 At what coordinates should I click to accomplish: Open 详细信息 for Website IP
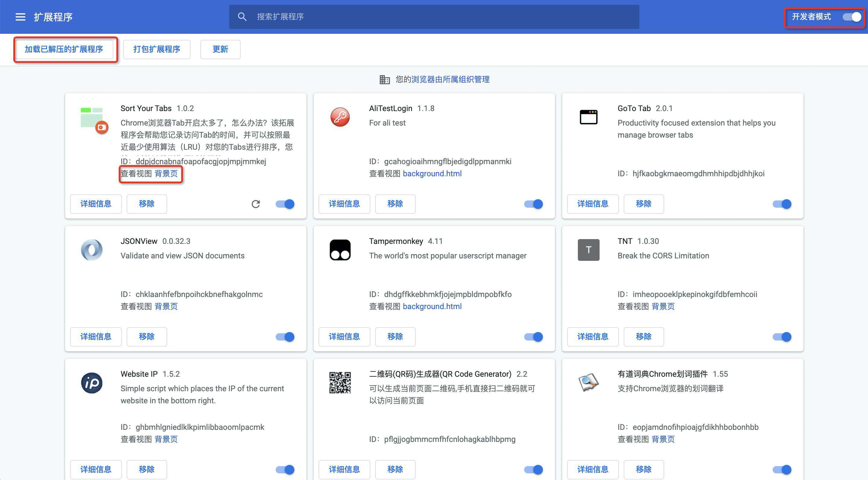[96, 469]
